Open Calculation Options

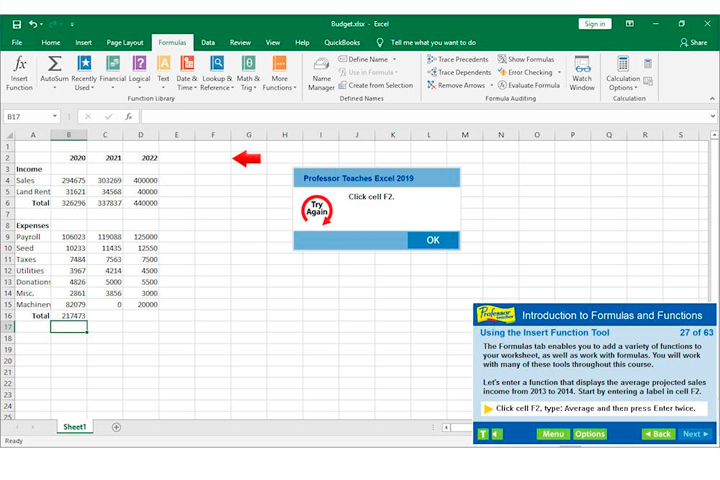(623, 73)
